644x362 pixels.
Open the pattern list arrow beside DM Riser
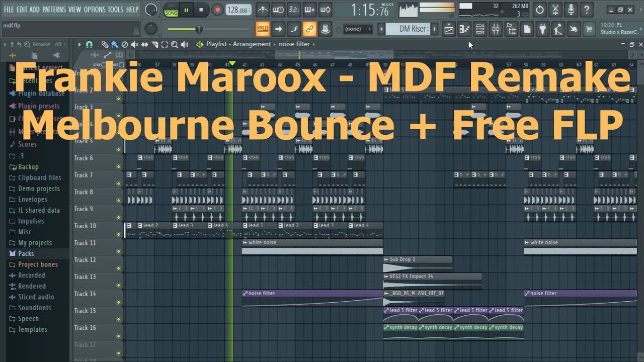coord(381,29)
